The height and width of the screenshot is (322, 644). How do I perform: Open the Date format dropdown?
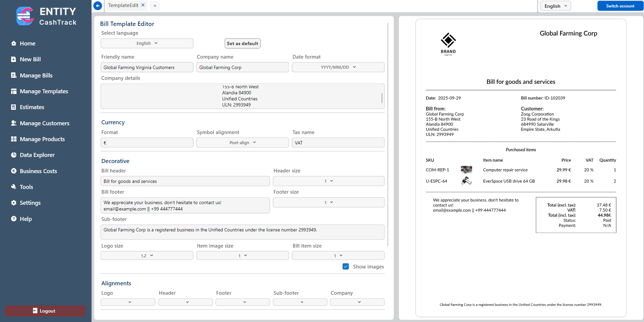338,67
